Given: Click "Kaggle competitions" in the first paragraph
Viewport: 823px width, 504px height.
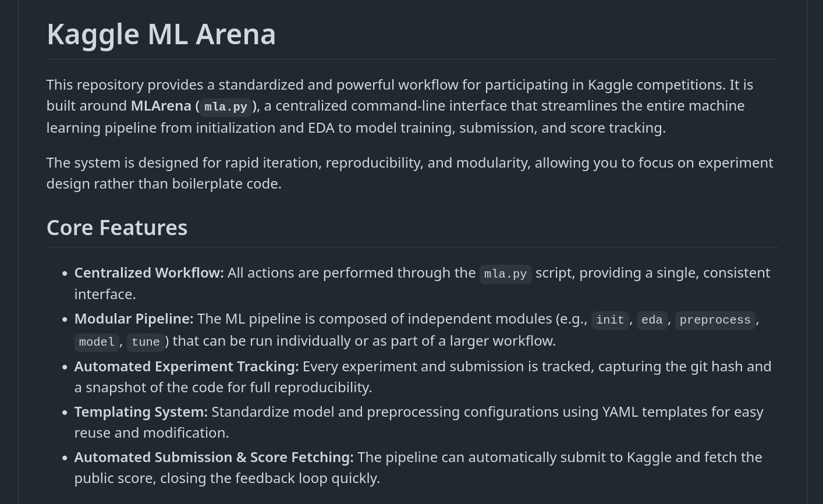Looking at the screenshot, I should (656, 85).
